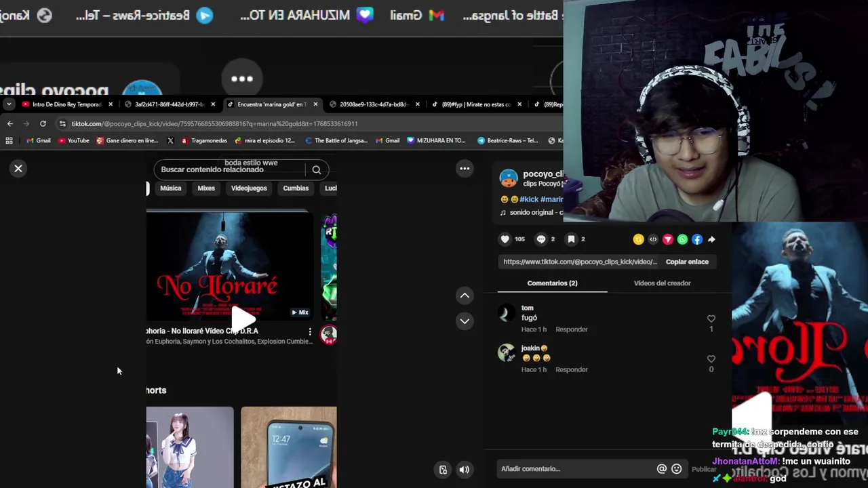Click the browser back arrow
Screen dimensions: 868x488
[x=9, y=123]
